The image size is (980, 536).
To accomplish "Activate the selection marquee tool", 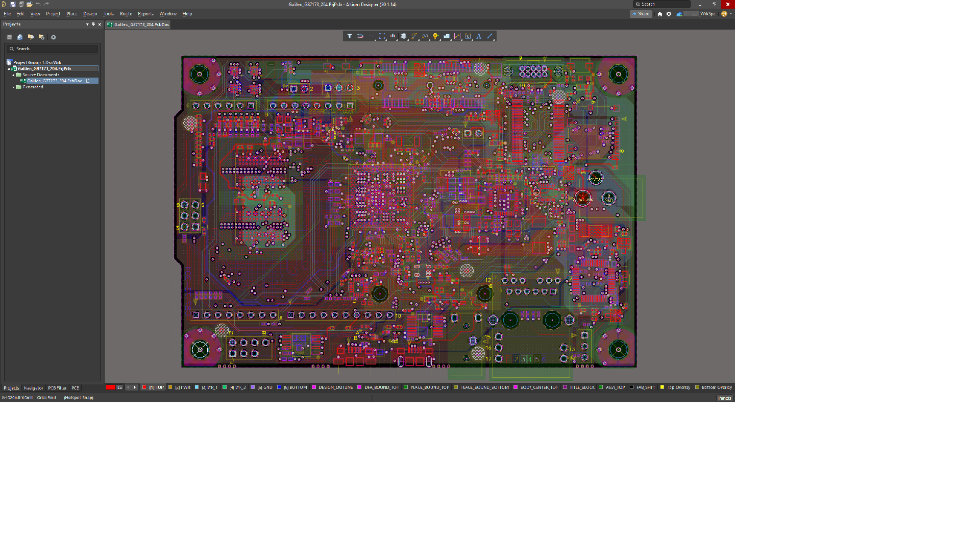I will pos(381,36).
